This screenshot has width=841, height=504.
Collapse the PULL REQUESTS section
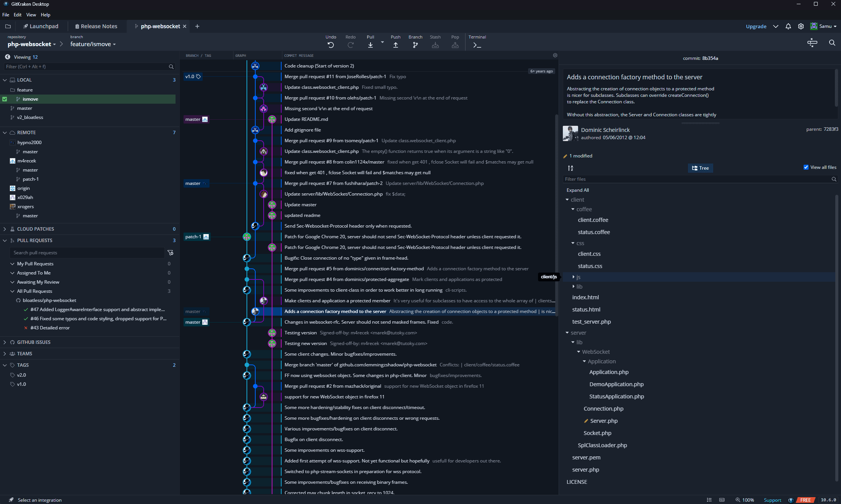[5, 241]
